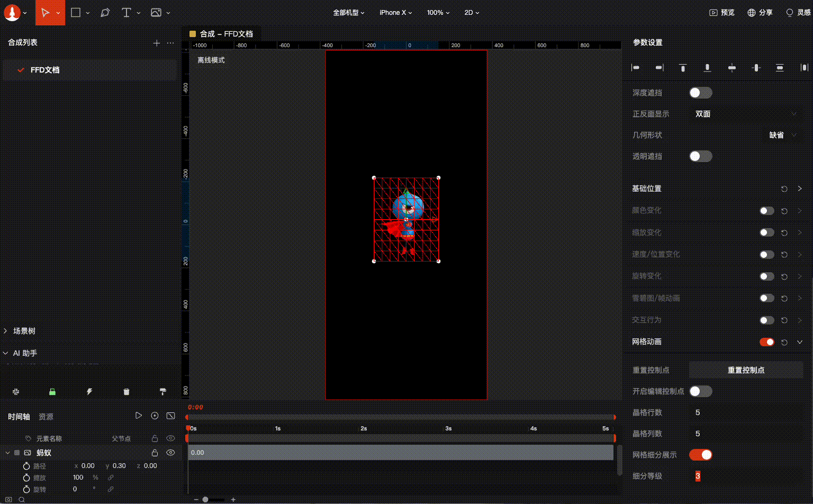The height and width of the screenshot is (504, 813).
Task: Open the 100% zoom dropdown
Action: pos(438,13)
